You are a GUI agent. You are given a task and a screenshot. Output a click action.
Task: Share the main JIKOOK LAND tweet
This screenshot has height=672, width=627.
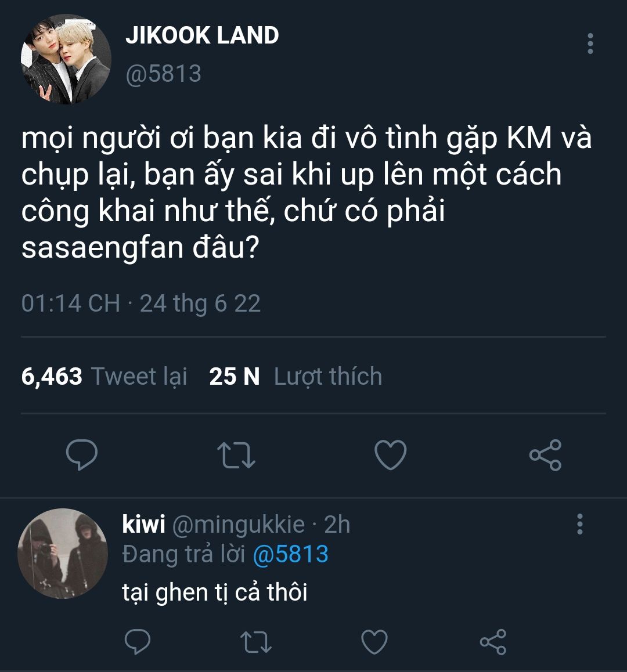pyautogui.click(x=545, y=455)
